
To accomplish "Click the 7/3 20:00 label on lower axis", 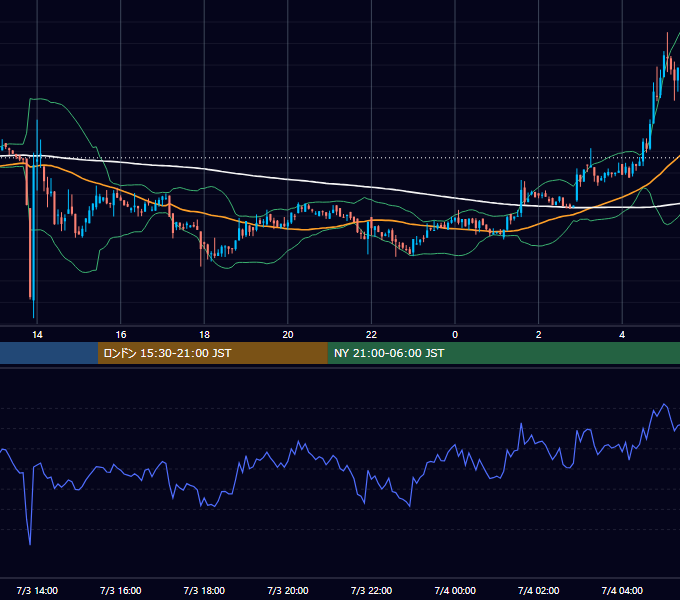I will point(288,590).
